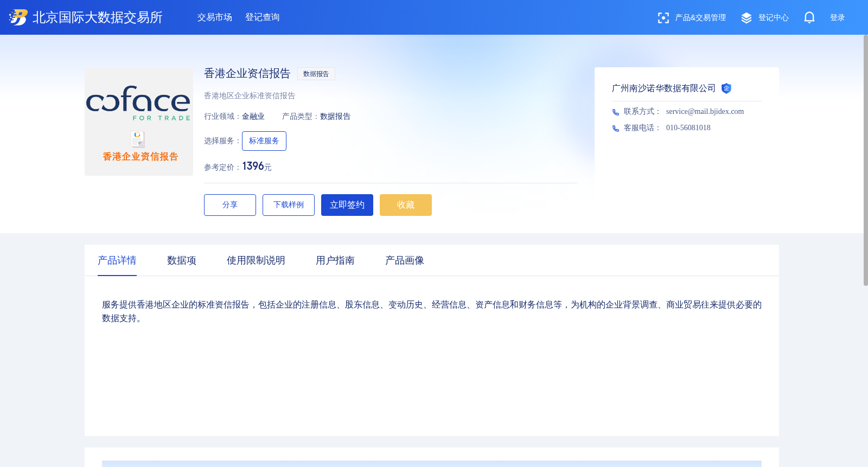Click the 下载样例 button
868x467 pixels.
[289, 205]
